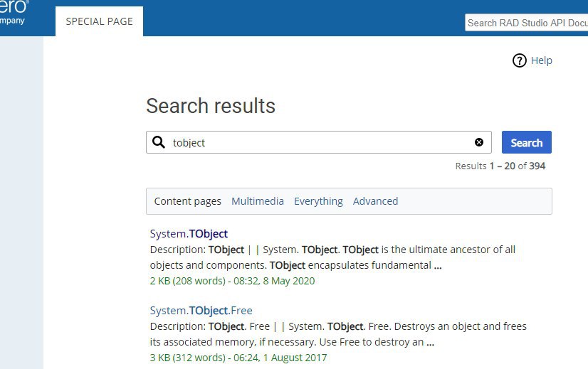This screenshot has width=588, height=369.
Task: Click the Destroys an object description snippet
Action: (338, 334)
